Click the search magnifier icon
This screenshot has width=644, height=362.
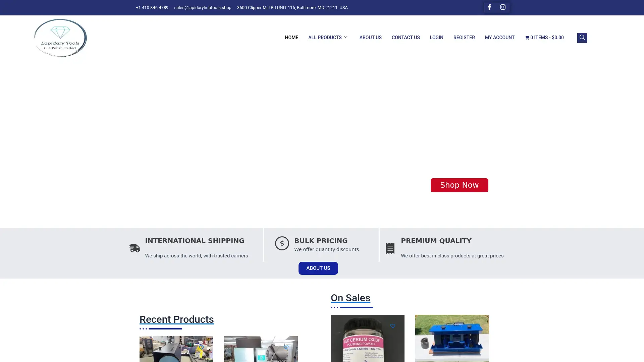click(582, 38)
